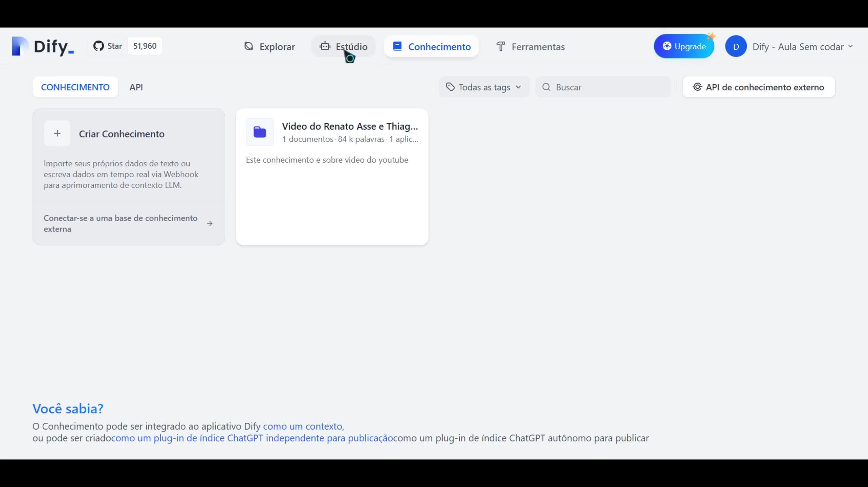Click the Dify logo icon
This screenshot has width=868, height=487.
20,46
